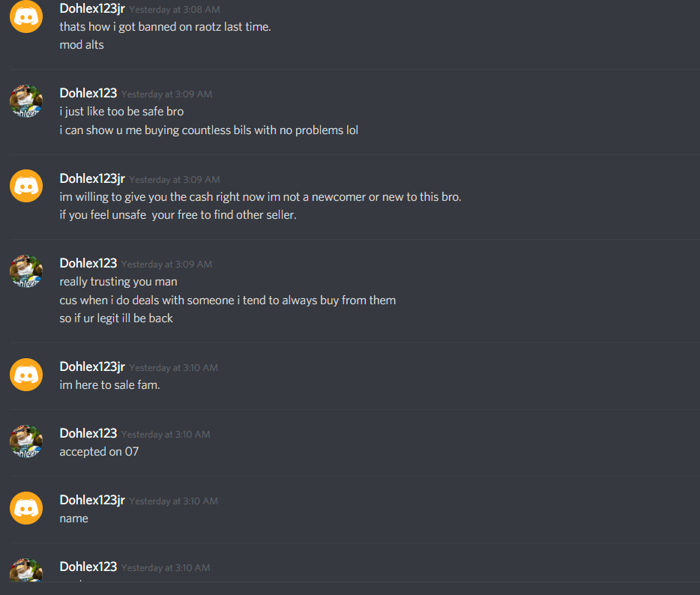
Task: Click message 'so if ur legit ill be back'
Action: pyautogui.click(x=116, y=318)
